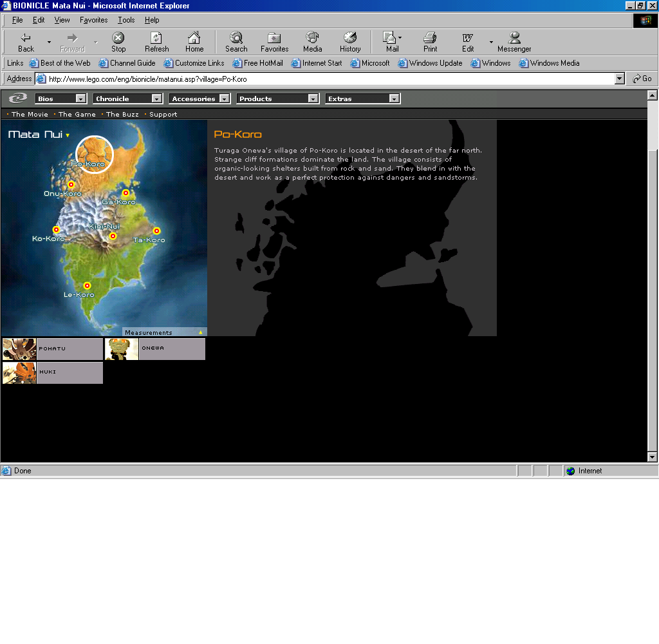Show browsing History icon
This screenshot has width=659, height=644.
click(x=350, y=42)
